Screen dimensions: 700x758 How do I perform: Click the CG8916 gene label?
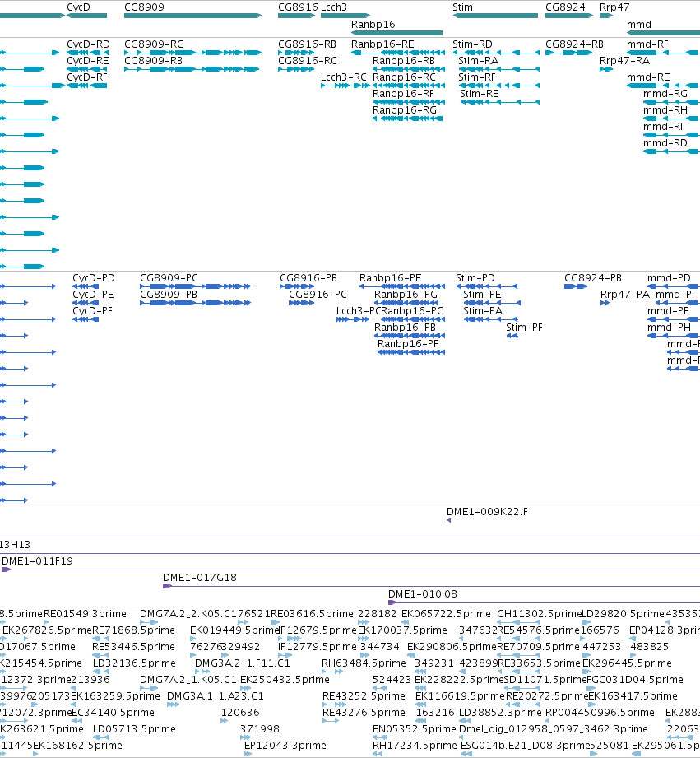pos(298,7)
